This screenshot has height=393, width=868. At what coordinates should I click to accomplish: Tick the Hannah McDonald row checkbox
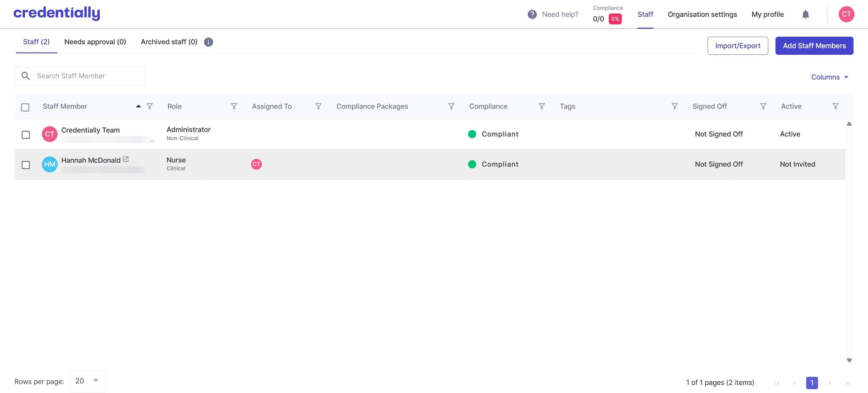pyautogui.click(x=26, y=165)
